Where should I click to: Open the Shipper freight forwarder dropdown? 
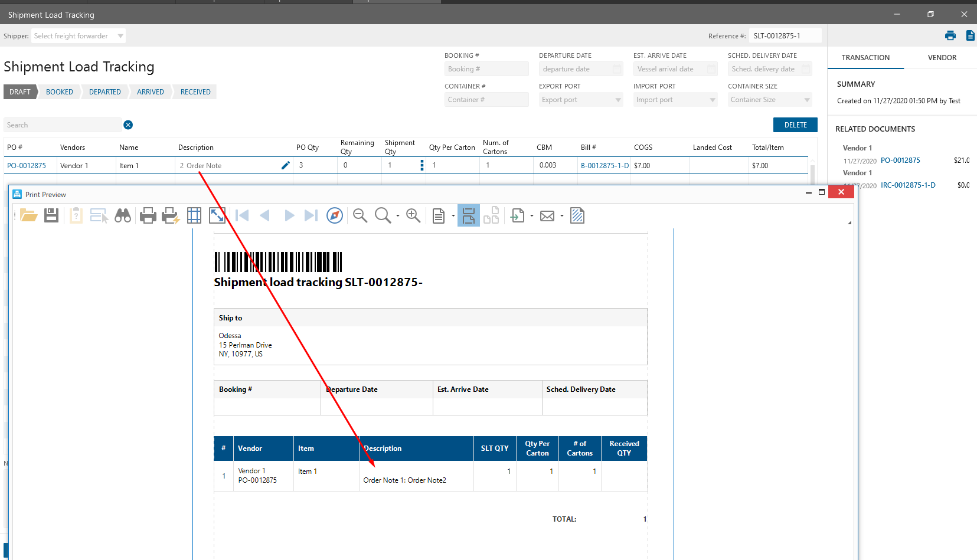(120, 36)
